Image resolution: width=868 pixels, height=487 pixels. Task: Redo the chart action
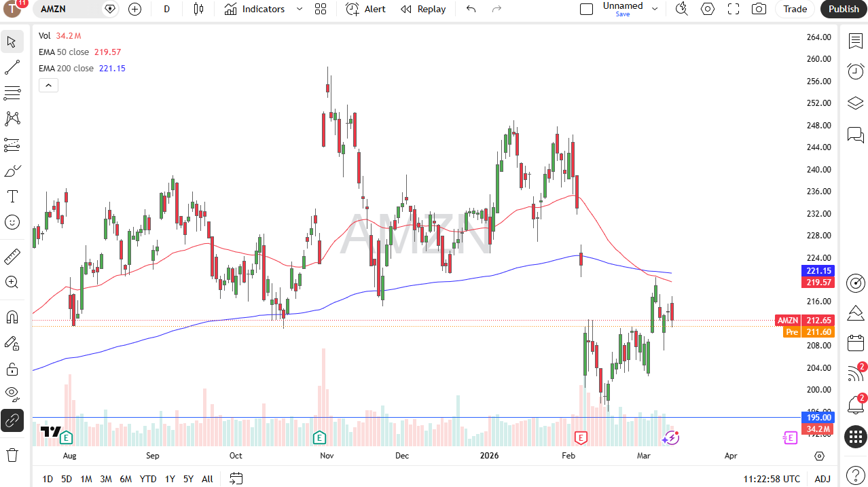click(496, 9)
